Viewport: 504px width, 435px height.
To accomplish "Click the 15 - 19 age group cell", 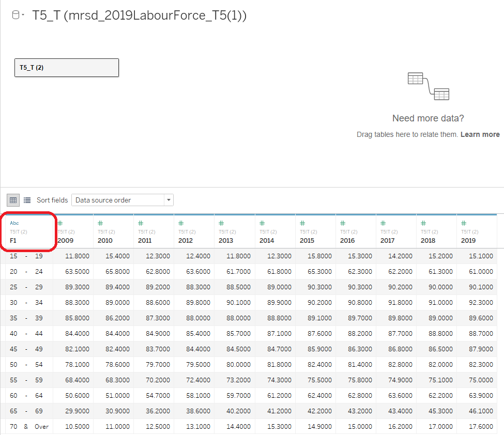I will [26, 256].
